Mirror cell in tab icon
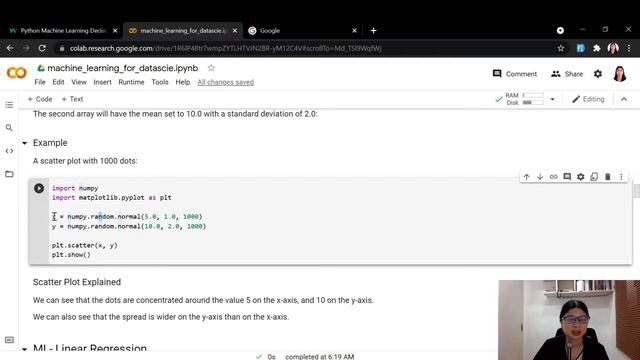Screen dimensions: 640x360 (594, 177)
